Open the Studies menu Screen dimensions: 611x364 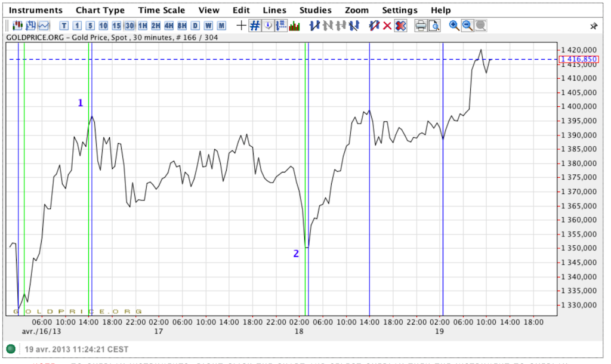[316, 10]
